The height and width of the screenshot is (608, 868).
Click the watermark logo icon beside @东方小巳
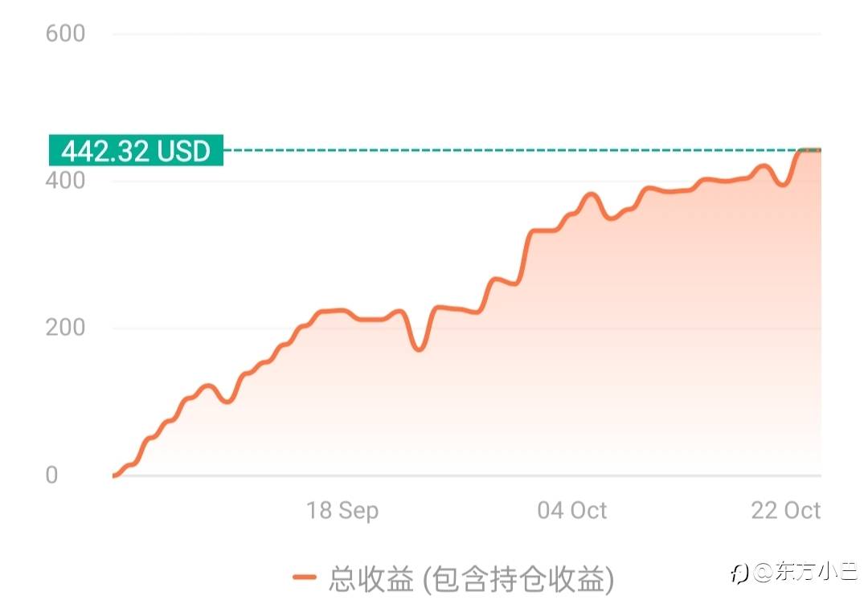[x=739, y=573]
